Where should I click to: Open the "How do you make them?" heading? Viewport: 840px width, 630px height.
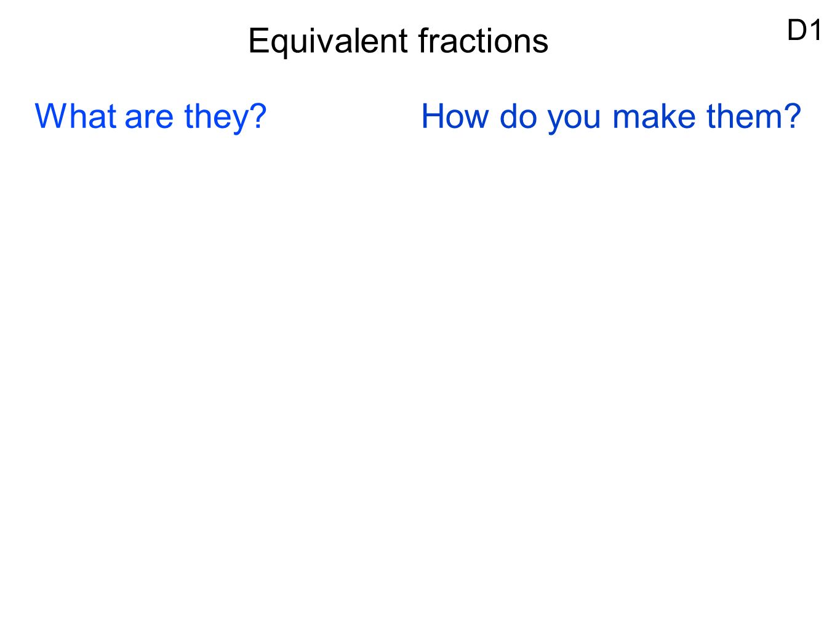point(611,117)
